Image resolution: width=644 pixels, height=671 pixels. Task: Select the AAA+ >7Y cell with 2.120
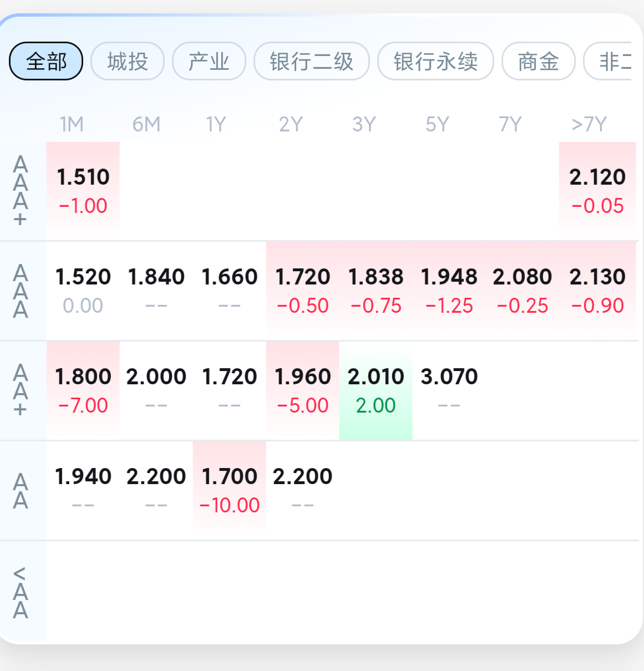(x=597, y=191)
